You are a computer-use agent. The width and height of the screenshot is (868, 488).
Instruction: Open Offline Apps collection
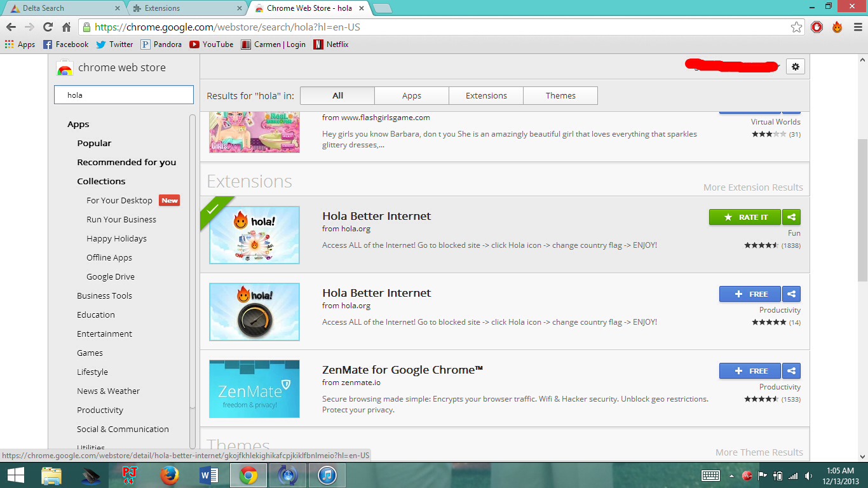tap(109, 257)
